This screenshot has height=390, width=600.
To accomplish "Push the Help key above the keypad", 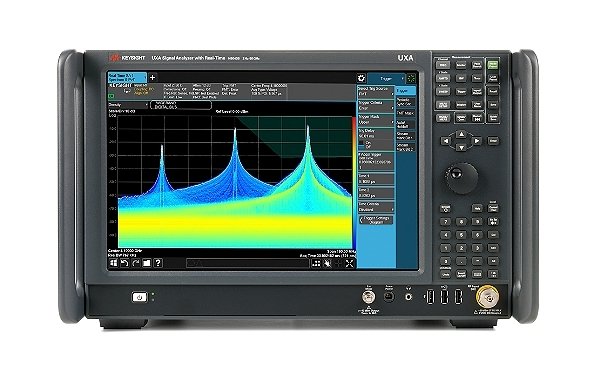I will coord(477,209).
